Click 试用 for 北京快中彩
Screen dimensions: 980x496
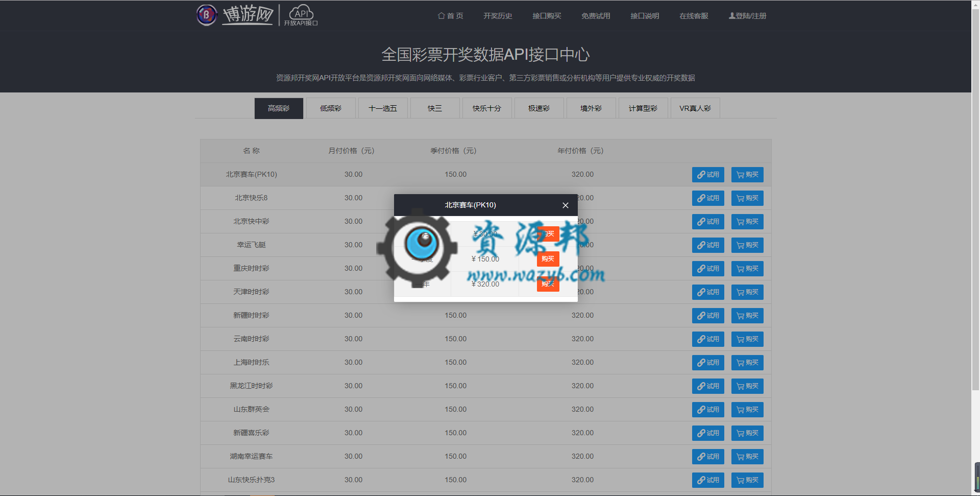[708, 222]
